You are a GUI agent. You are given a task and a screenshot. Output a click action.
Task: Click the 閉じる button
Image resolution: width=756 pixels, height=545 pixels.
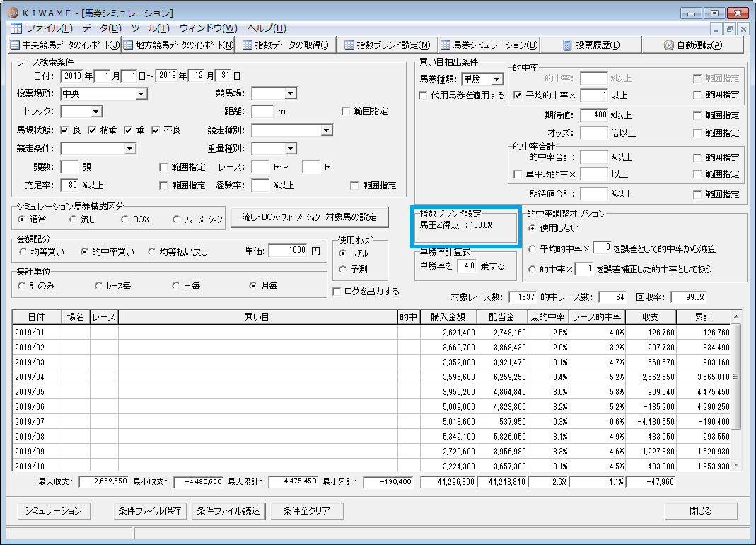pyautogui.click(x=701, y=511)
